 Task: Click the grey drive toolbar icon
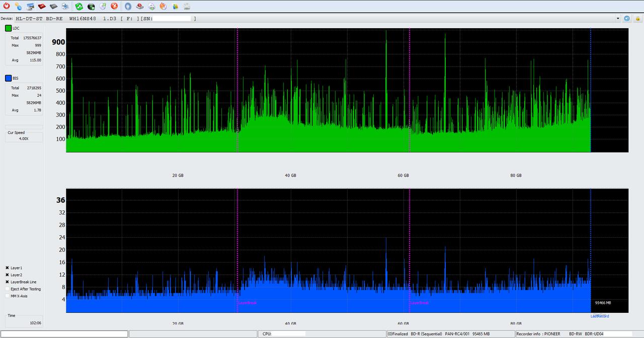coord(53,6)
